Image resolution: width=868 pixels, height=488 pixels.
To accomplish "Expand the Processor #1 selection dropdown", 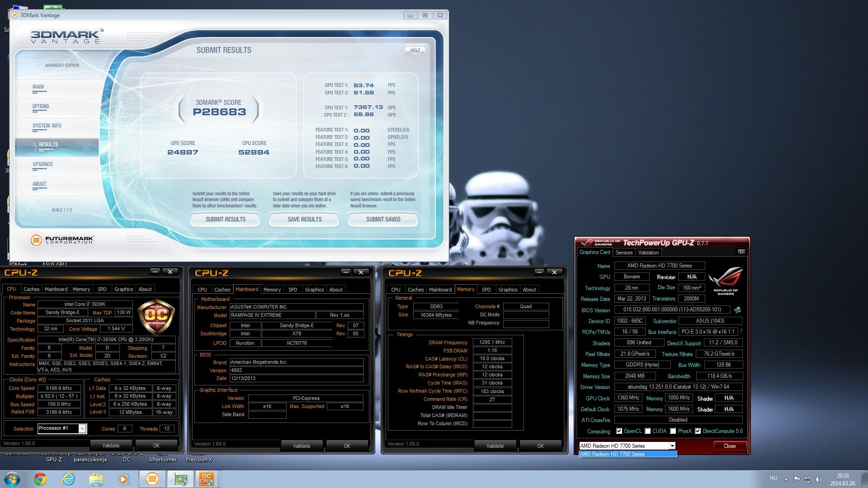I will pyautogui.click(x=82, y=428).
